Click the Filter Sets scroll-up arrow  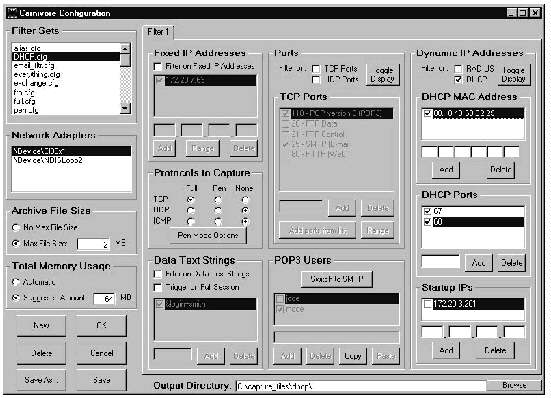coord(125,48)
